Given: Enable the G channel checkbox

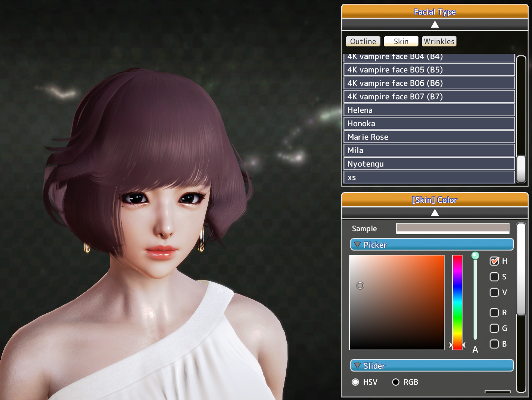Looking at the screenshot, I should tap(494, 328).
